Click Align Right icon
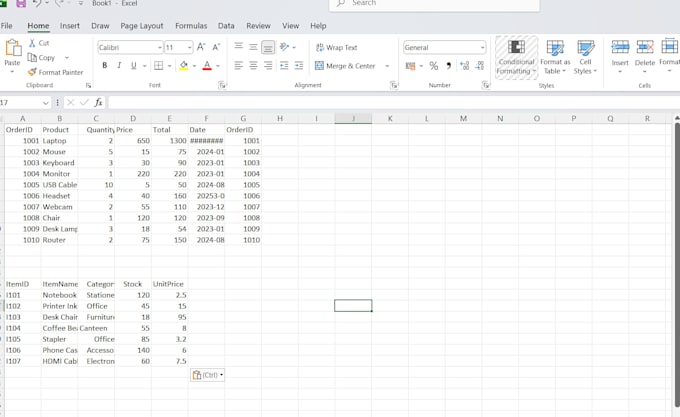 268,65
